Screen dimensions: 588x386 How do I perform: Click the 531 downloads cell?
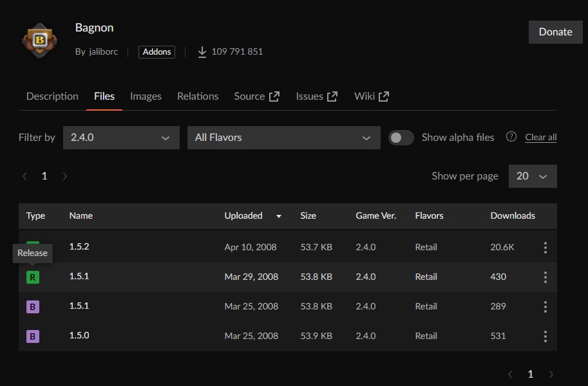point(498,336)
